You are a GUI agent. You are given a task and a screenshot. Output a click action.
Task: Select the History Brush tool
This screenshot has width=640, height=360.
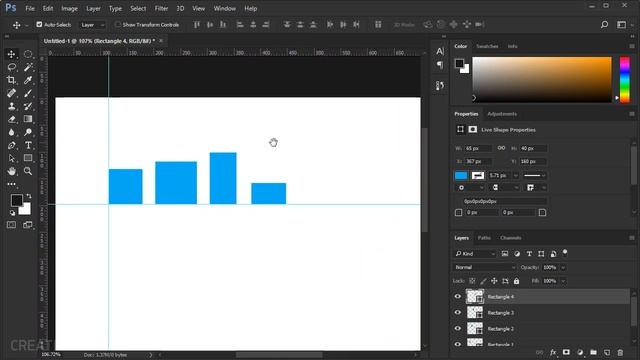(28, 106)
